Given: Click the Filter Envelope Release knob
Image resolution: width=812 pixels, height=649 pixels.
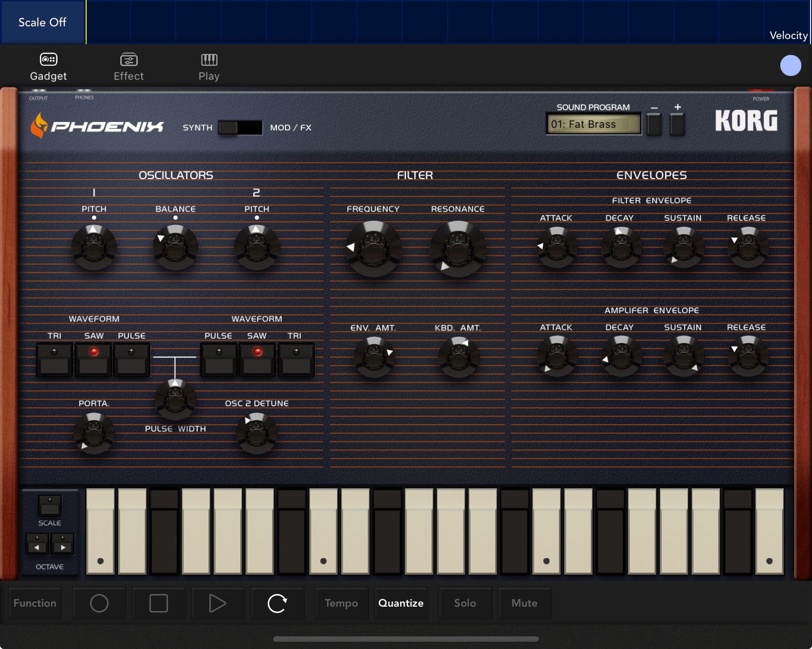Looking at the screenshot, I should pos(748,247).
